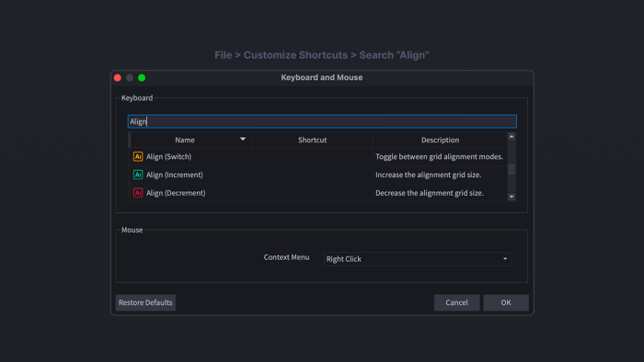Image resolution: width=644 pixels, height=362 pixels.
Task: Cancel the Keyboard and Mouse dialog
Action: point(456,302)
